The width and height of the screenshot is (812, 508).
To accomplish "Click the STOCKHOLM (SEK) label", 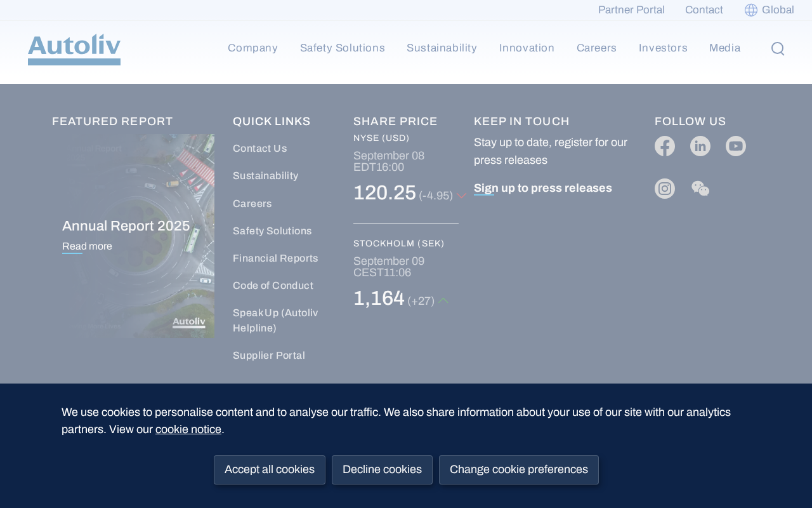I will 399,244.
